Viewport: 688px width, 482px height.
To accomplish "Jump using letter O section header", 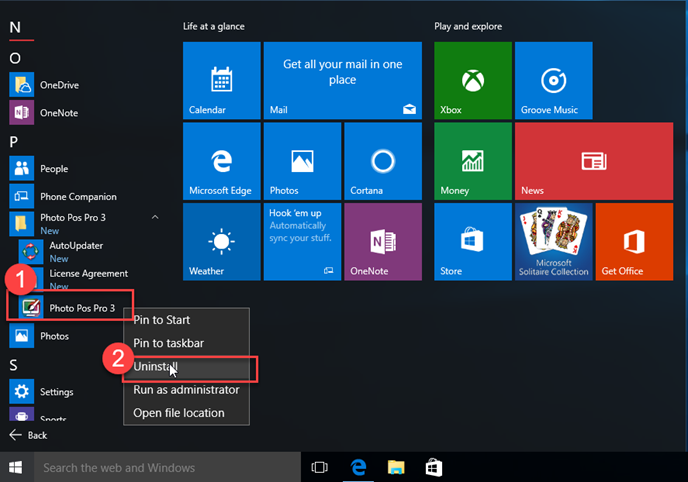I will point(15,58).
